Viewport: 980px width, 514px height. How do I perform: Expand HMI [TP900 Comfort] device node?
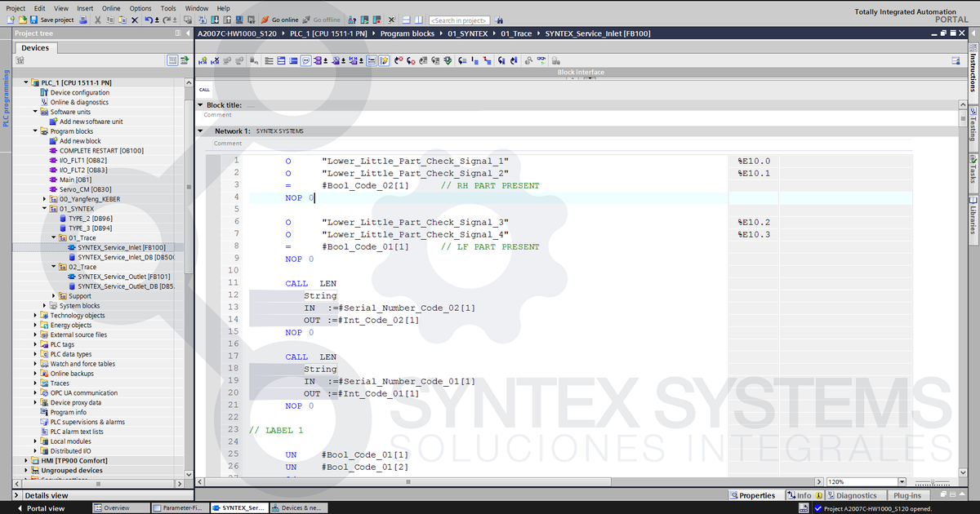pos(26,460)
